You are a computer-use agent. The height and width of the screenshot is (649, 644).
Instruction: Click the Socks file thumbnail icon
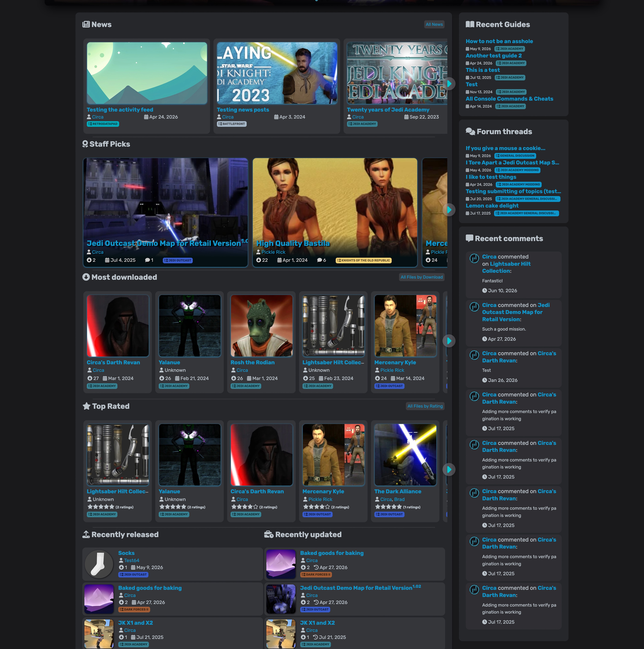[x=99, y=564]
